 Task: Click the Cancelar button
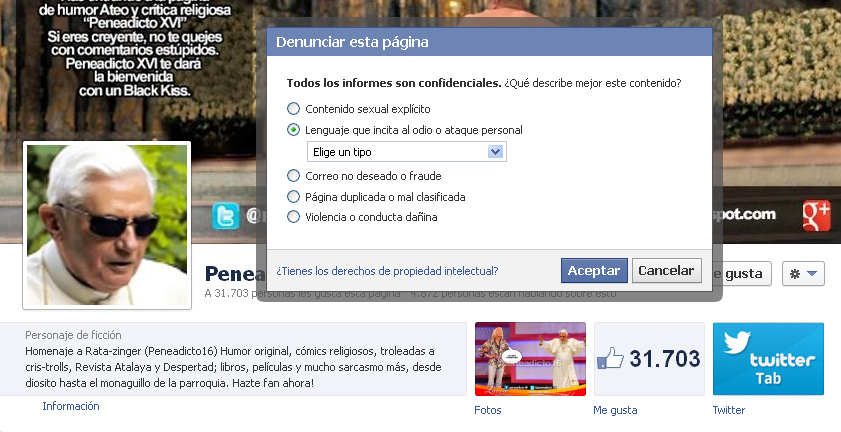667,270
